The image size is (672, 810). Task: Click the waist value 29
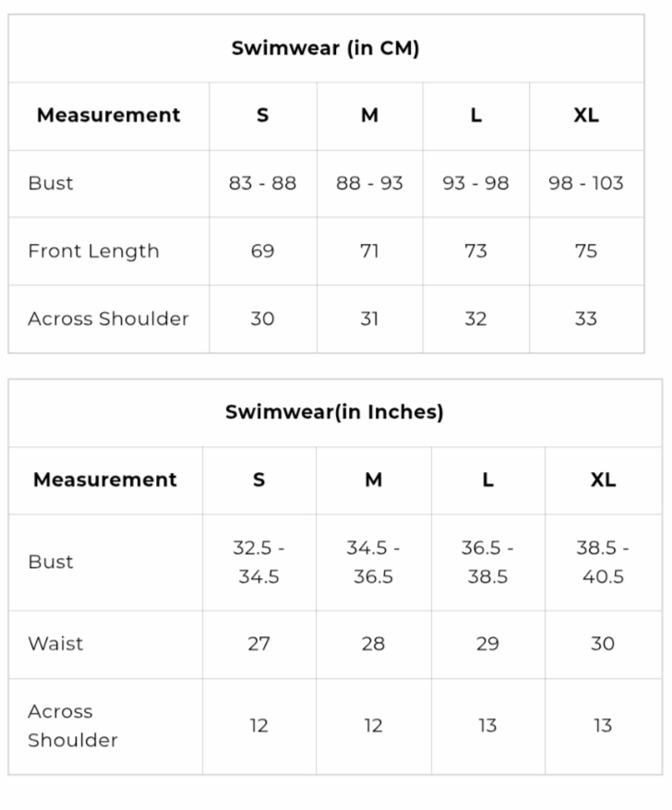pyautogui.click(x=487, y=644)
